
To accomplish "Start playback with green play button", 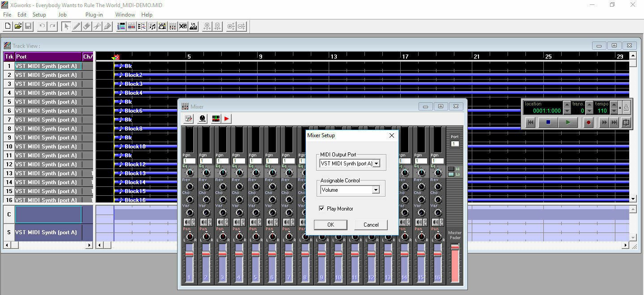I will tap(568, 122).
